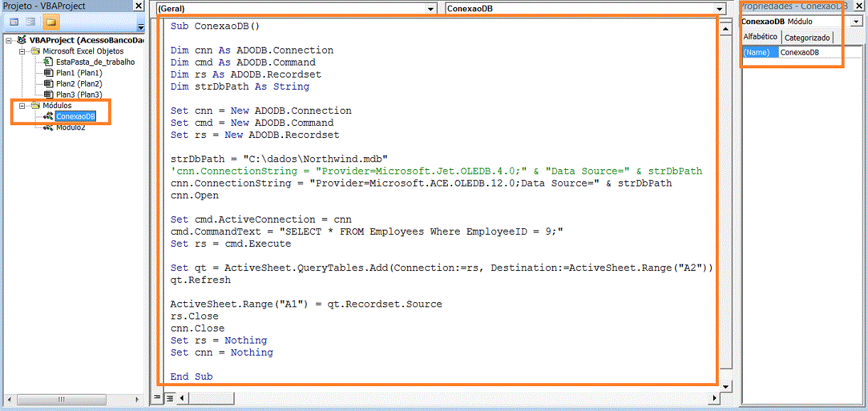Image resolution: width=868 pixels, height=411 pixels.
Task: Click line 'Set rs = cmd.Execute'
Action: tap(230, 244)
